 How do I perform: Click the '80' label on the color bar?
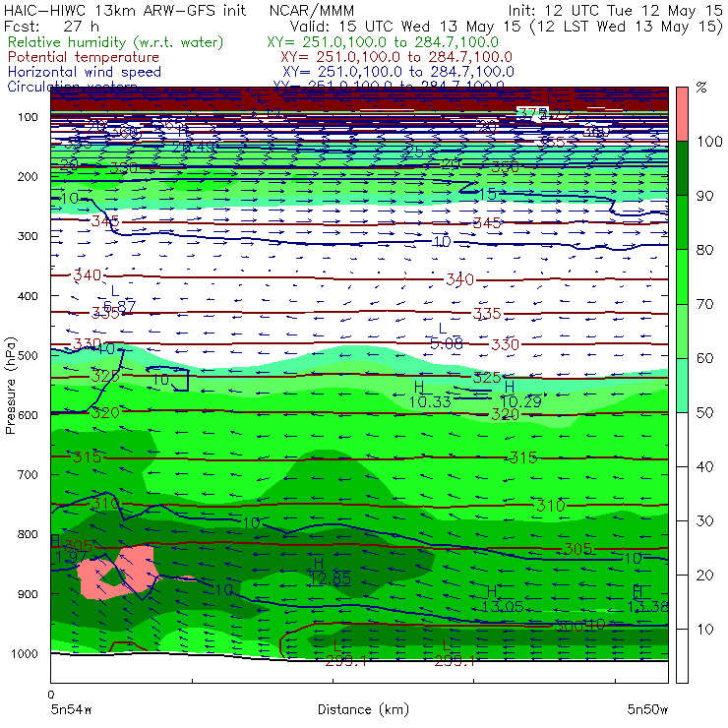click(x=704, y=250)
